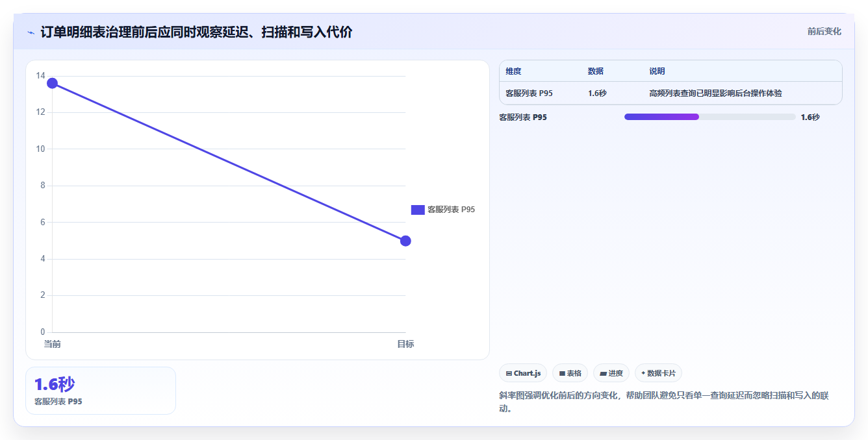Click the star icon in 数据卡片 tag
Screen dimensions: 868x440
(x=643, y=373)
